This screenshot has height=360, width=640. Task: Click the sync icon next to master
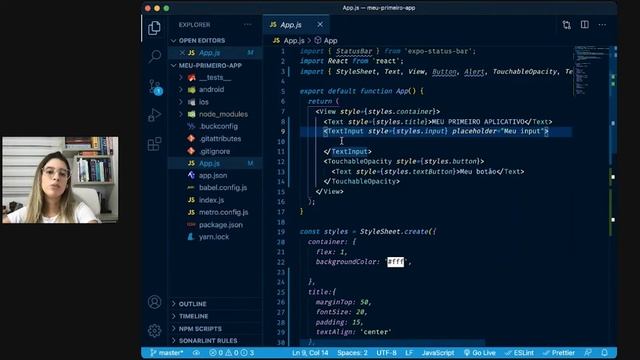[x=196, y=353]
